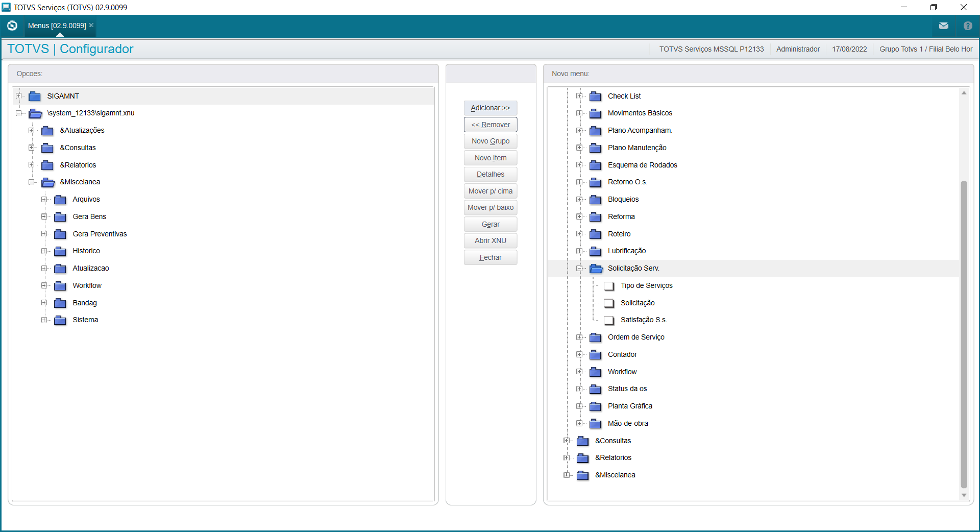Select the Reforma tree item
This screenshot has height=532, width=980.
pos(621,216)
